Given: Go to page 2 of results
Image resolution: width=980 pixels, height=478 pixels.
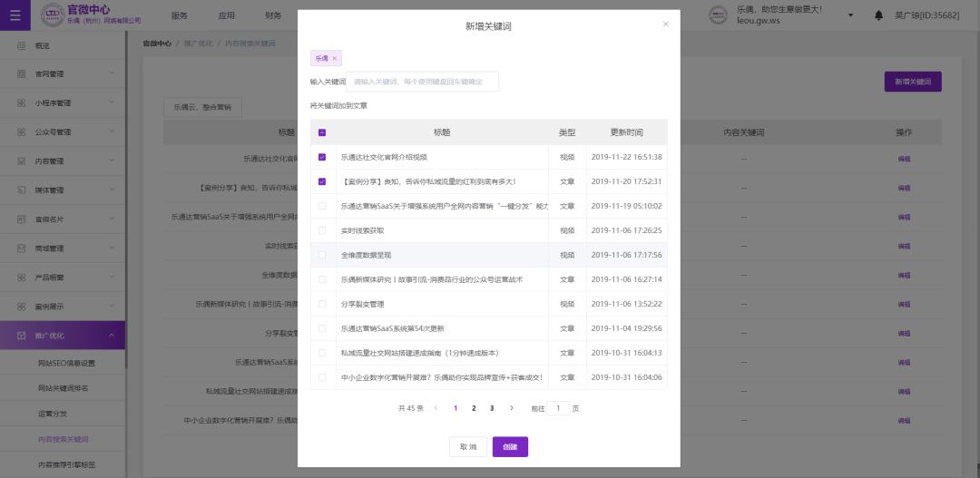Looking at the screenshot, I should [474, 408].
